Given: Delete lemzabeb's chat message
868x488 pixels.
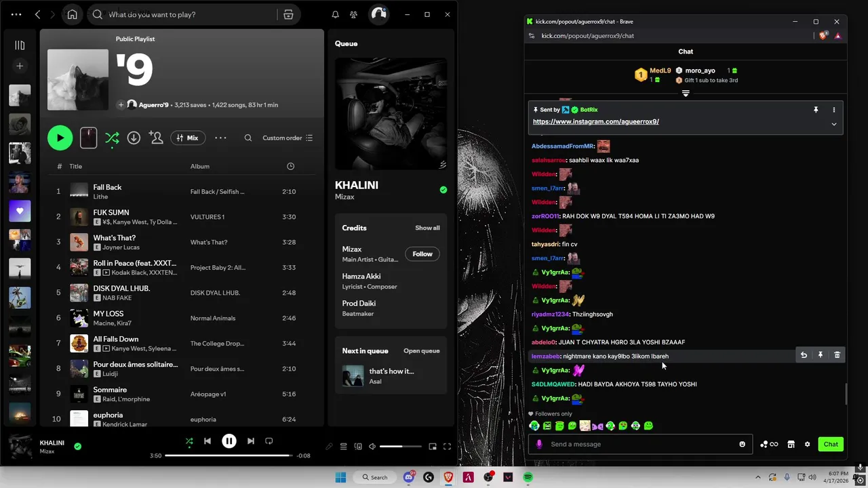Looking at the screenshot, I should click(x=837, y=354).
